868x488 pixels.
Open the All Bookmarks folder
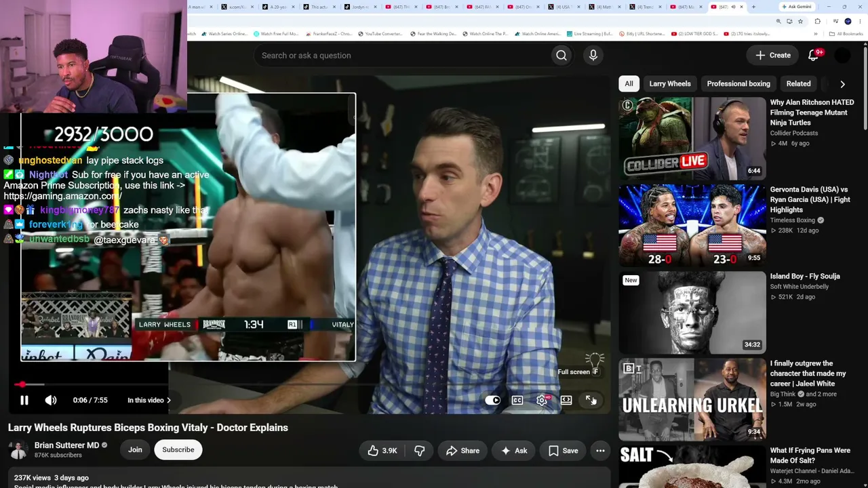pos(846,34)
